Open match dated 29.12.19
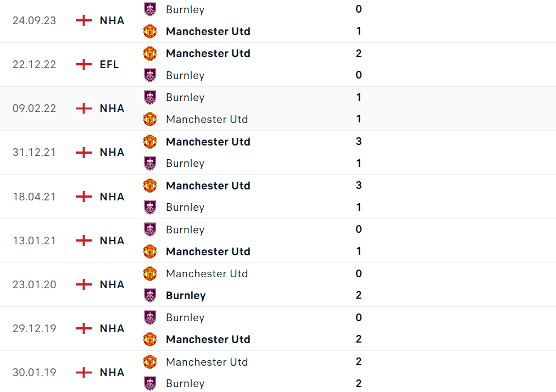The width and height of the screenshot is (556, 392). [34, 328]
